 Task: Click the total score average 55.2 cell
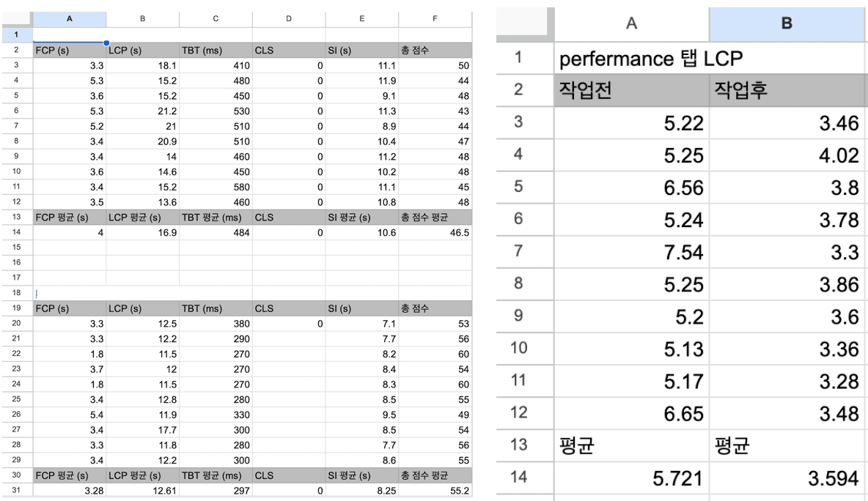(435, 490)
